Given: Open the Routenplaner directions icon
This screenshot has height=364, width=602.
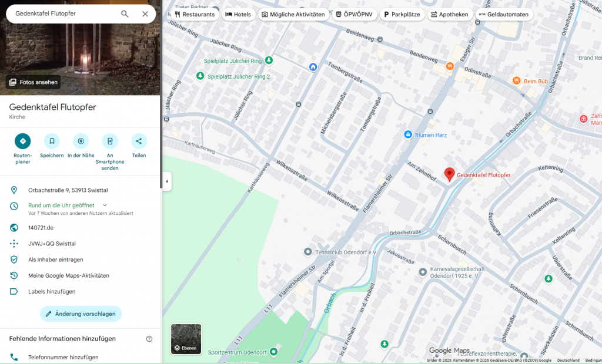Looking at the screenshot, I should point(22,141).
